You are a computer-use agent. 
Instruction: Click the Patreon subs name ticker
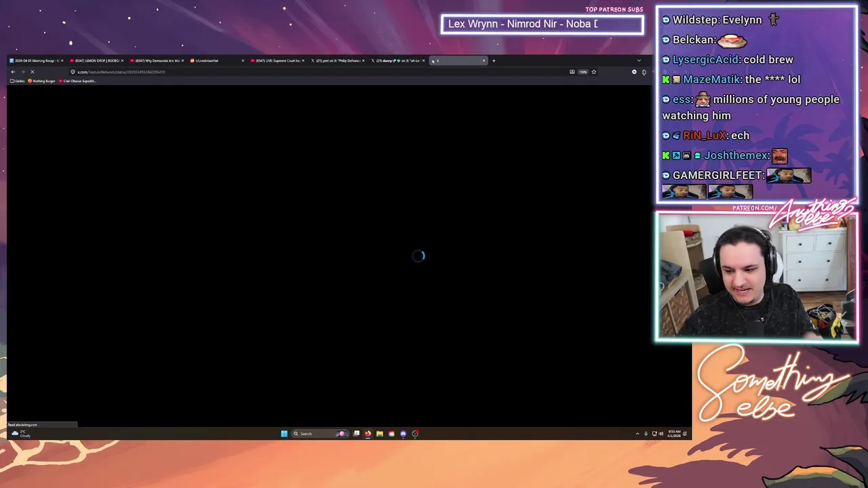(542, 24)
